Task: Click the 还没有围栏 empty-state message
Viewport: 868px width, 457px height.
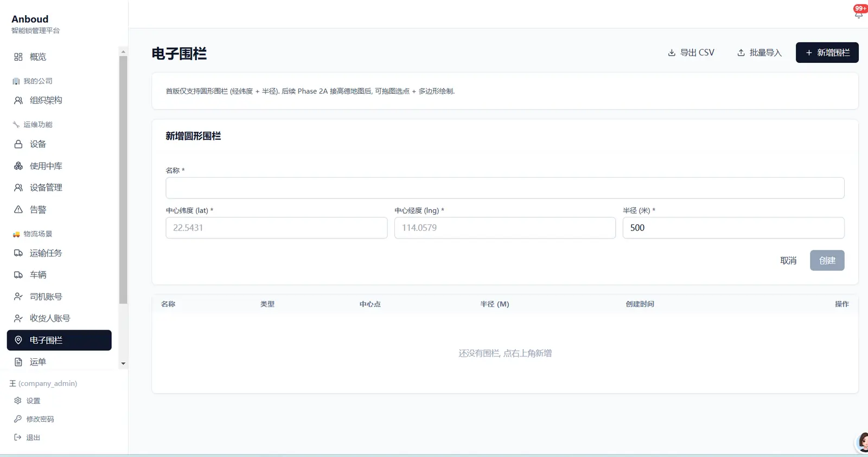Action: (x=505, y=353)
